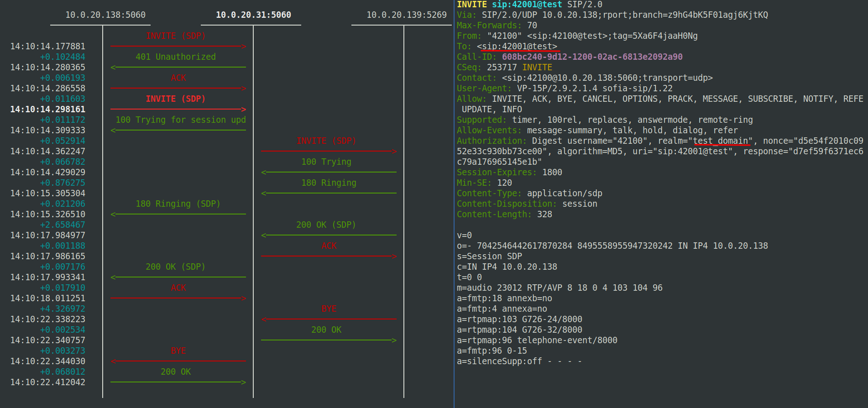
Task: Select the first INVITE at 14:10:14.177881
Action: tap(176, 36)
